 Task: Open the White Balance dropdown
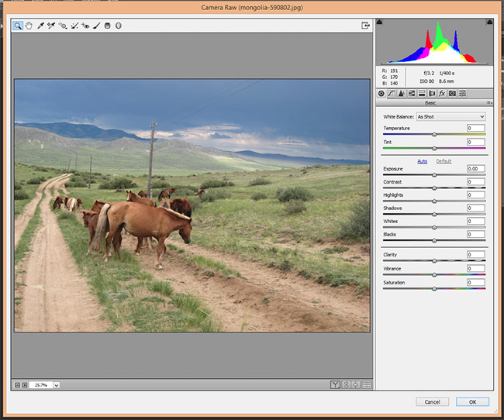point(451,117)
